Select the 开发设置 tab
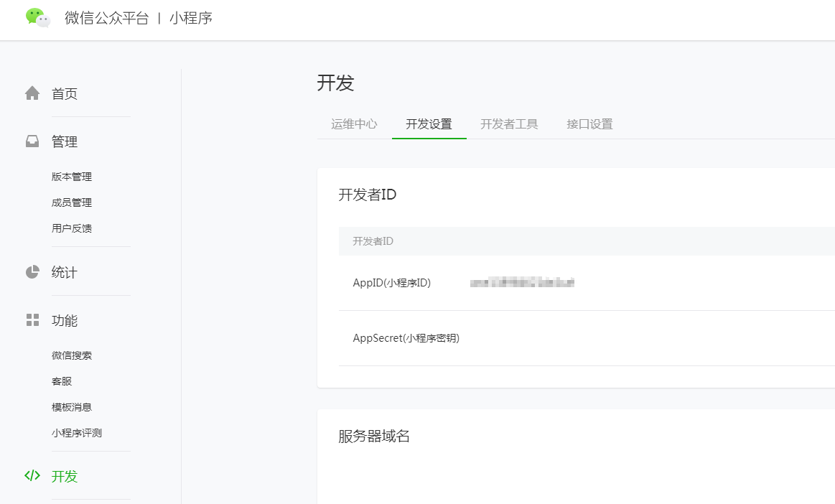The width and height of the screenshot is (835, 504). click(429, 124)
